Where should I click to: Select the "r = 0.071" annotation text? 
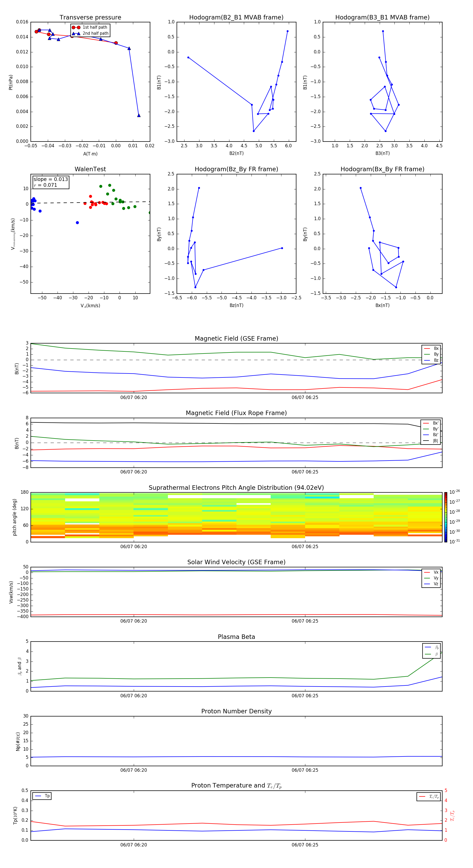(45, 185)
